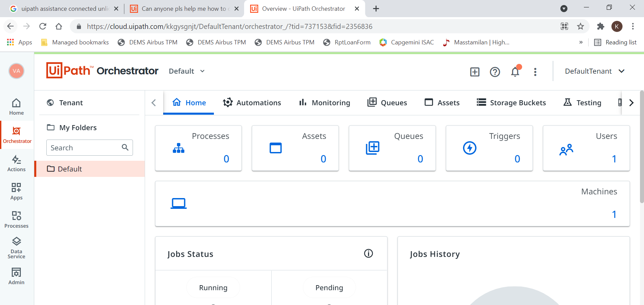This screenshot has height=305, width=644.
Task: Open the Processes summary card
Action: pos(198,148)
